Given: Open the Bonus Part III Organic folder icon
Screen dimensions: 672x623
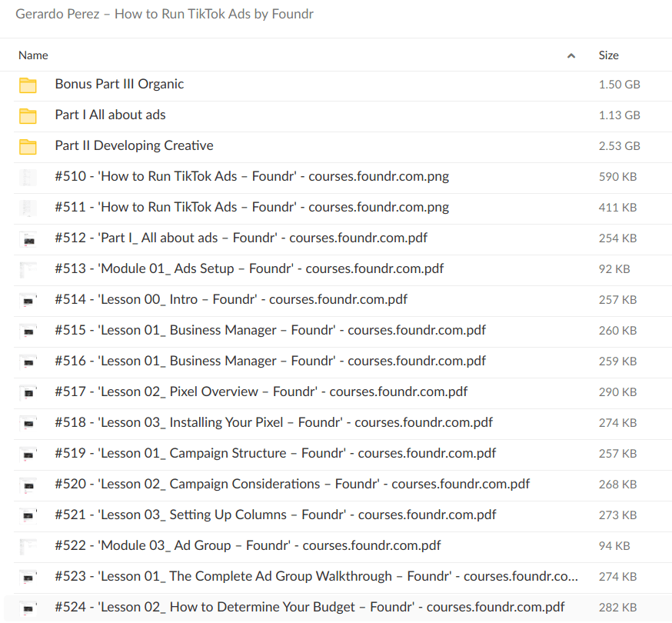Looking at the screenshot, I should pyautogui.click(x=28, y=85).
